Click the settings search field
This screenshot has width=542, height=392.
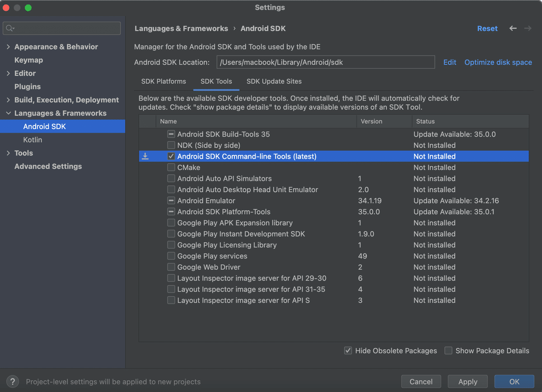click(62, 28)
